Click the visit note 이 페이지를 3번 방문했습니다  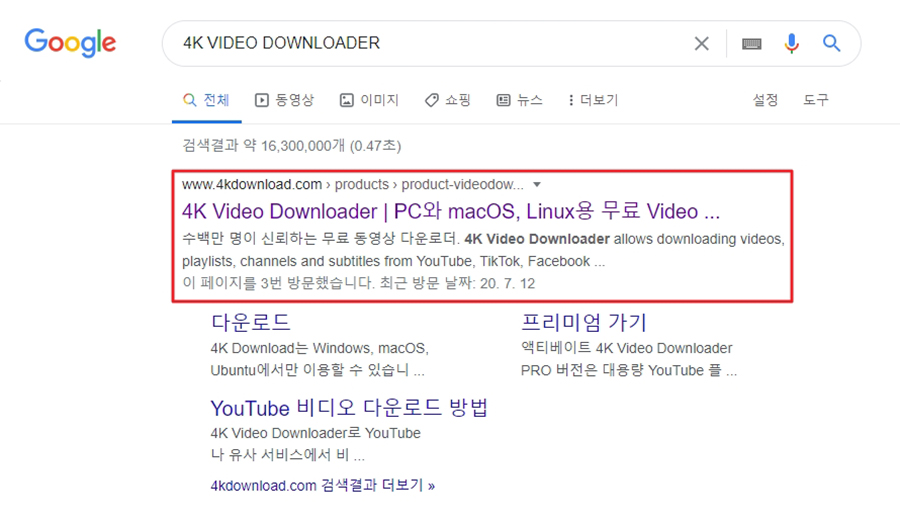(x=278, y=283)
